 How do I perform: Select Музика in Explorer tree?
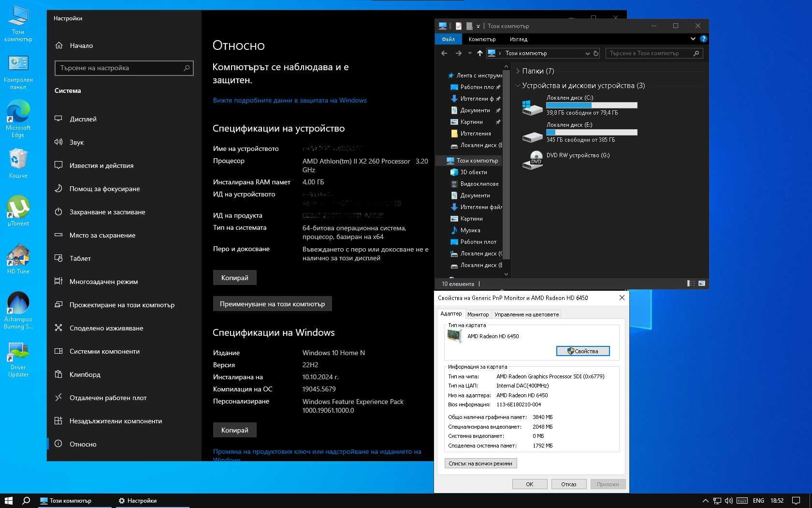coord(469,230)
